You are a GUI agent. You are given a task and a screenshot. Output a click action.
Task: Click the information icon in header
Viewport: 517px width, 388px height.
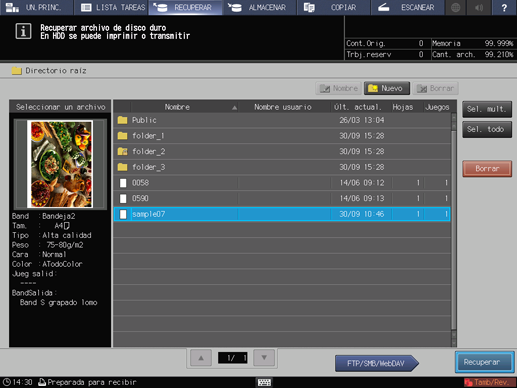coord(23,31)
